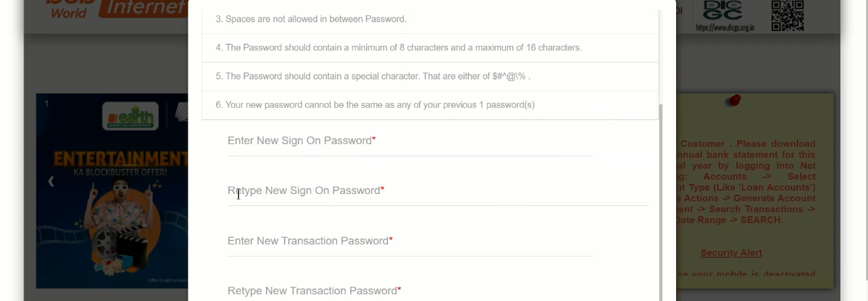Focus the Enter New Sign On Password field
Viewport: 868px width, 301px height.
coord(409,141)
